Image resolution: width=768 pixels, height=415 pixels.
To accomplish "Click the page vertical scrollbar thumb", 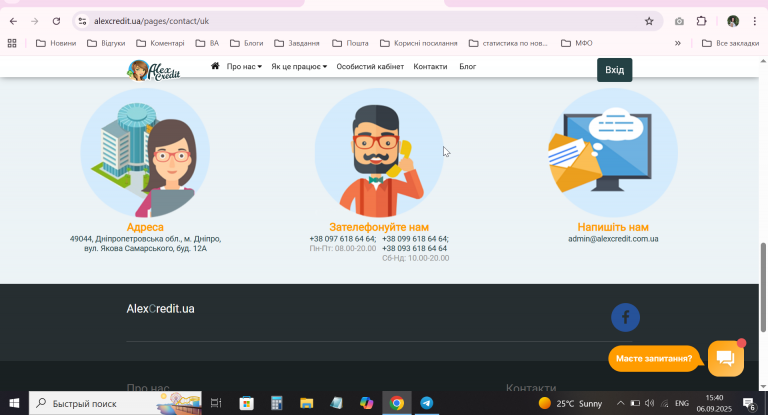I will click(x=763, y=287).
